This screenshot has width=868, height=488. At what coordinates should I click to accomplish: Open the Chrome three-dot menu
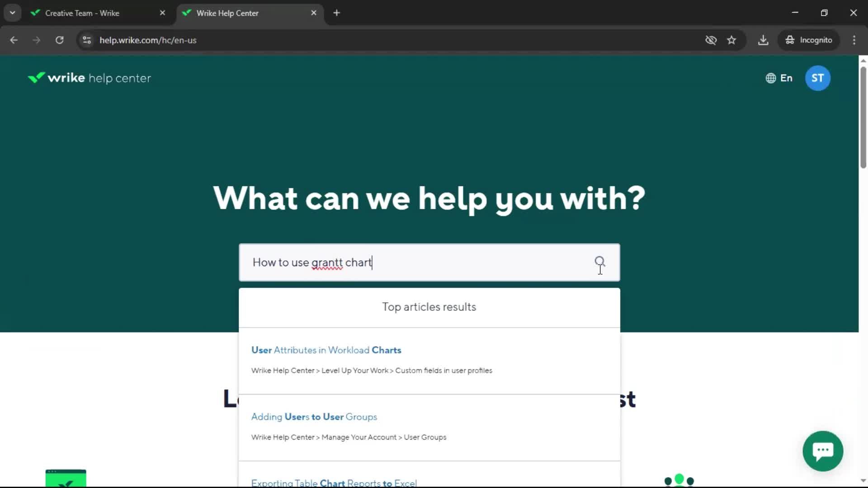click(854, 40)
